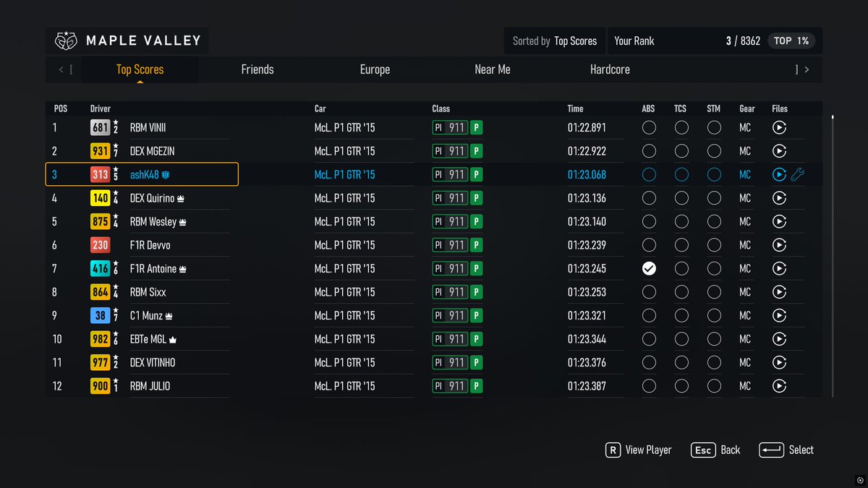The height and width of the screenshot is (488, 868).
Task: Click the system icon in bottom-right corner
Action: [x=859, y=479]
